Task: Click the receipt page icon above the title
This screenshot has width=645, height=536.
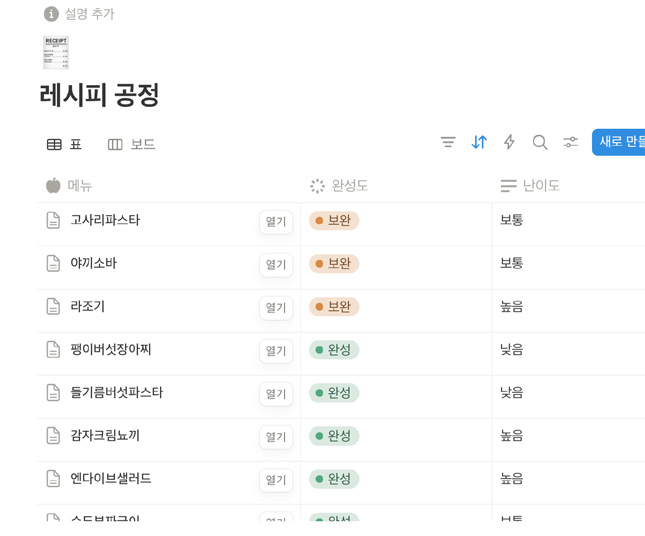Action: click(56, 52)
